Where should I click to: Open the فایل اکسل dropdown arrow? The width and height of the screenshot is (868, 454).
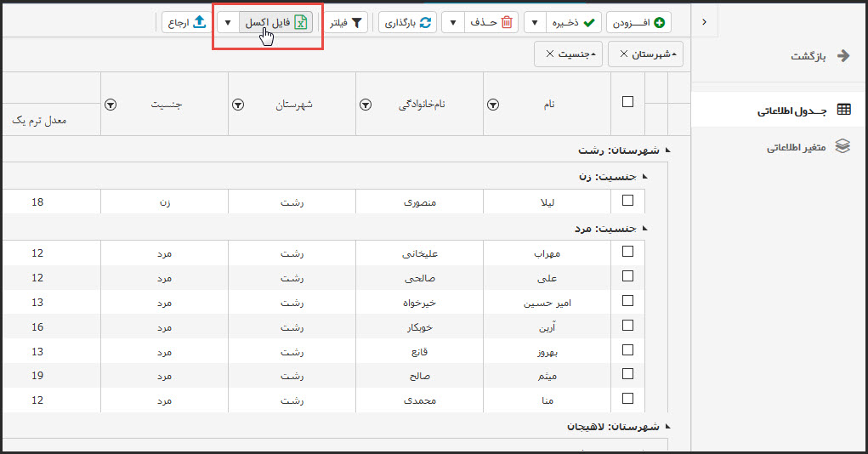coord(228,23)
